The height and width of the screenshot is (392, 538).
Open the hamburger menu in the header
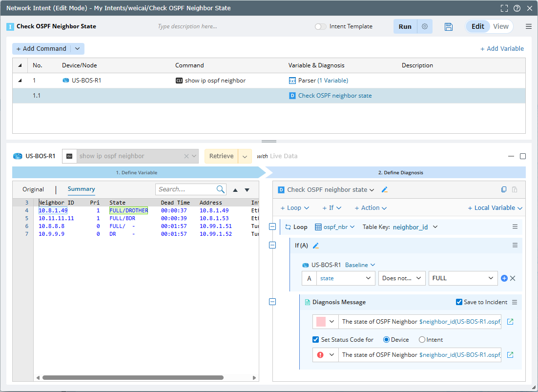pos(529,27)
